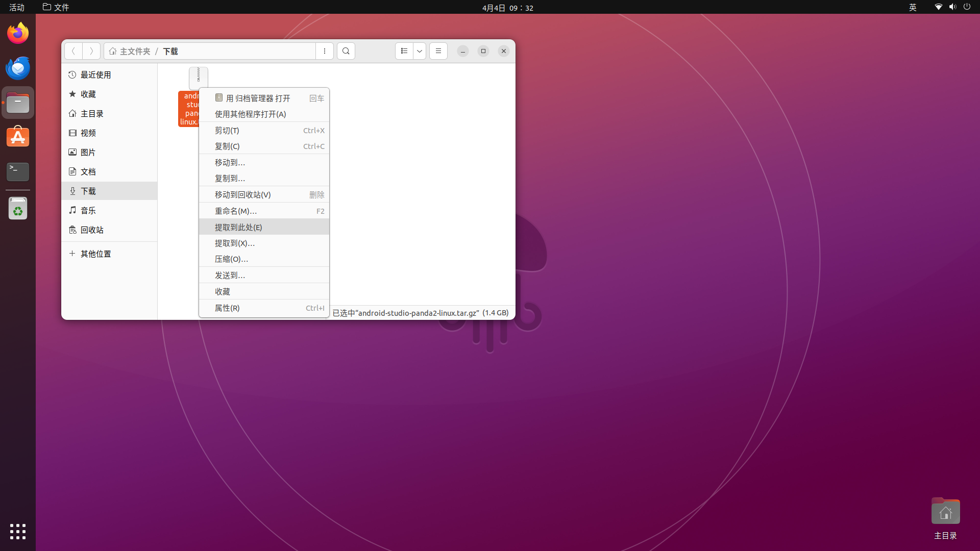
Task: Launch Terminal from the dock
Action: pyautogui.click(x=18, y=171)
